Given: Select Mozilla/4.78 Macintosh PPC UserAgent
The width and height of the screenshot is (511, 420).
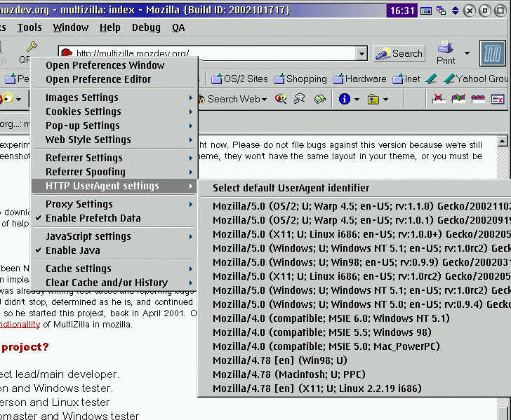Looking at the screenshot, I should click(355, 374).
